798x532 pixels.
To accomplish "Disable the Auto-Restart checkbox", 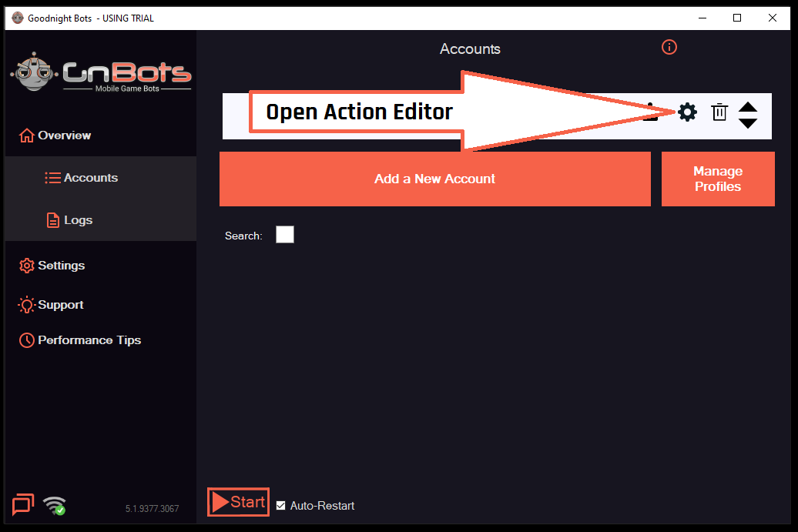I will pos(280,505).
